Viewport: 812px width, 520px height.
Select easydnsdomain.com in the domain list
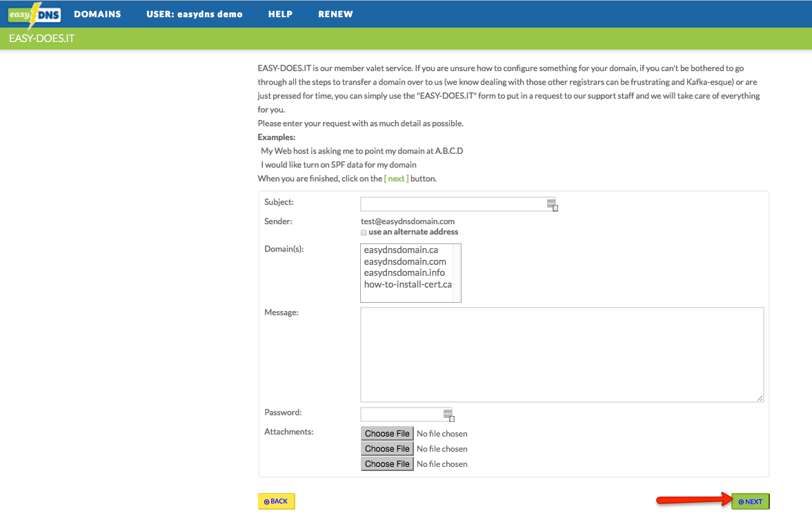click(x=405, y=261)
